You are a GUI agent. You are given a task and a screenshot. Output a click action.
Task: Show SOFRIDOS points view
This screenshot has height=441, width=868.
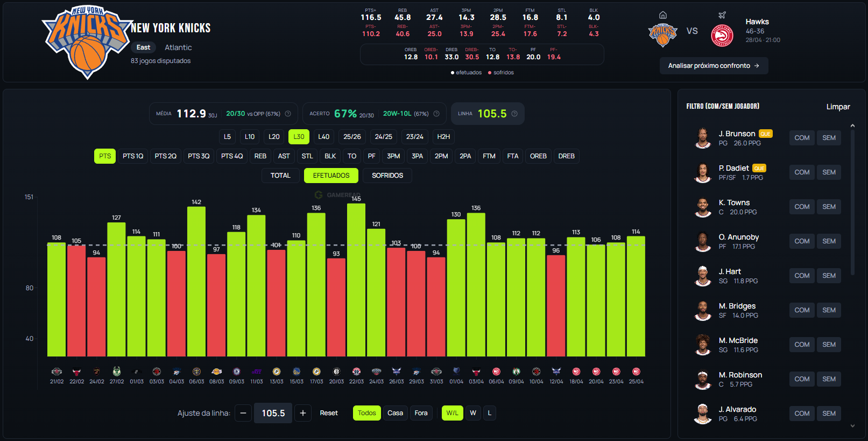coord(387,176)
